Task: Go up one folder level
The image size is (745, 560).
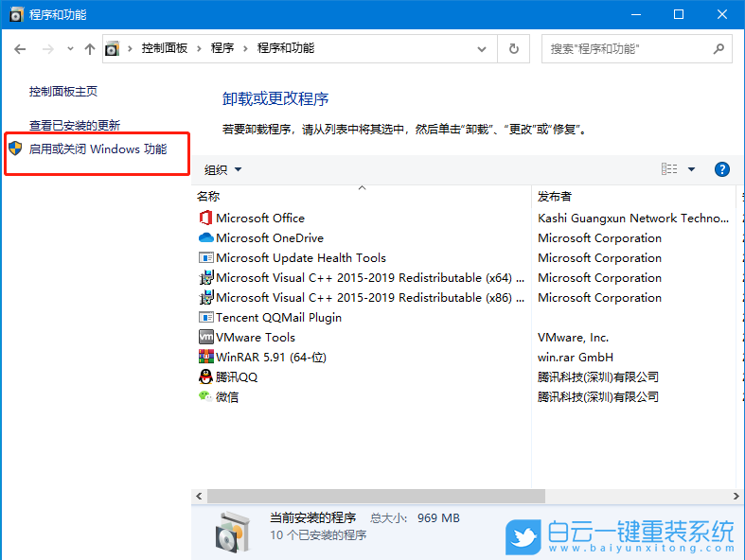Action: (x=89, y=49)
